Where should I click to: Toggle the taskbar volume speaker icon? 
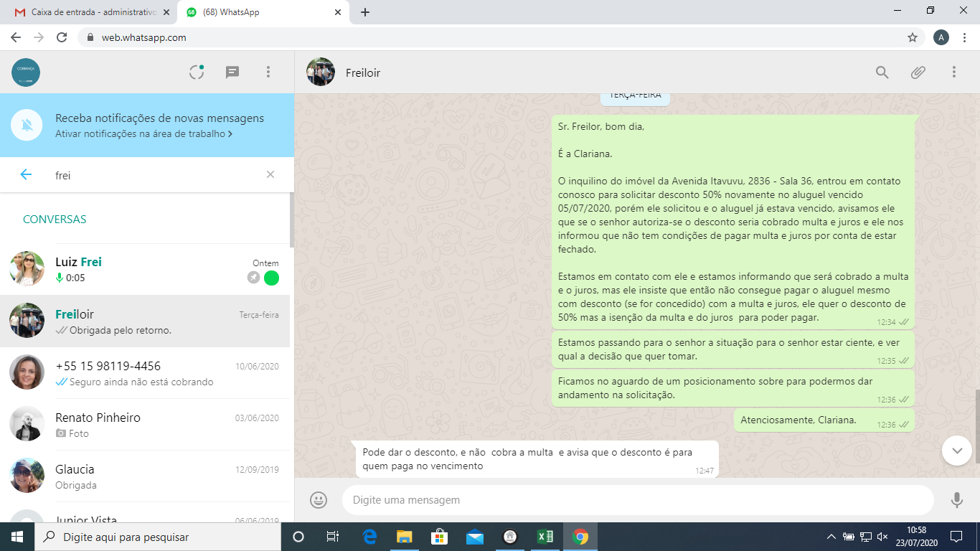pyautogui.click(x=883, y=537)
